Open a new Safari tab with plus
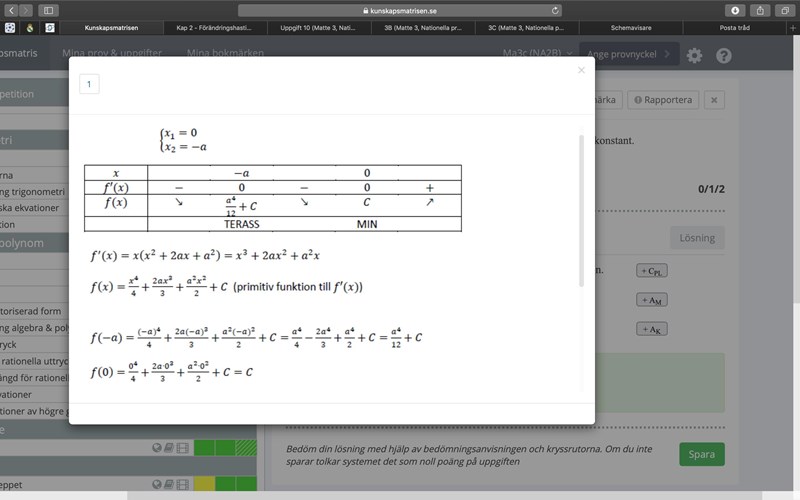The width and height of the screenshot is (800, 500). pos(791,28)
